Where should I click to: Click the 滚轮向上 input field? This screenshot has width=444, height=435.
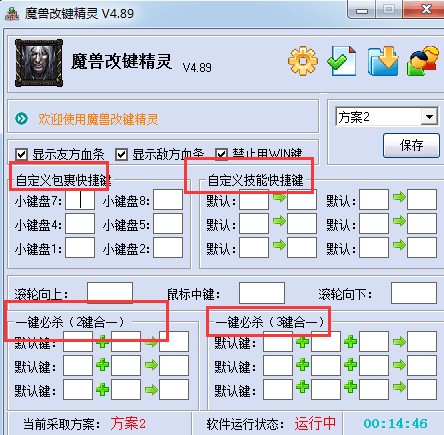[110, 293]
